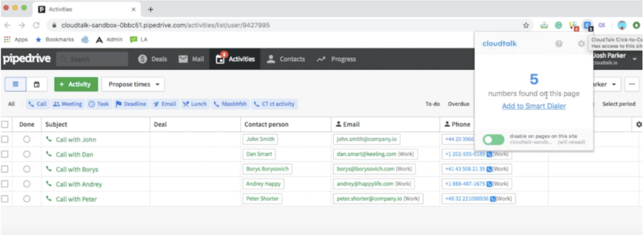Check the Call with John row checkbox
Screen dimensions: 644x235
coord(4,139)
